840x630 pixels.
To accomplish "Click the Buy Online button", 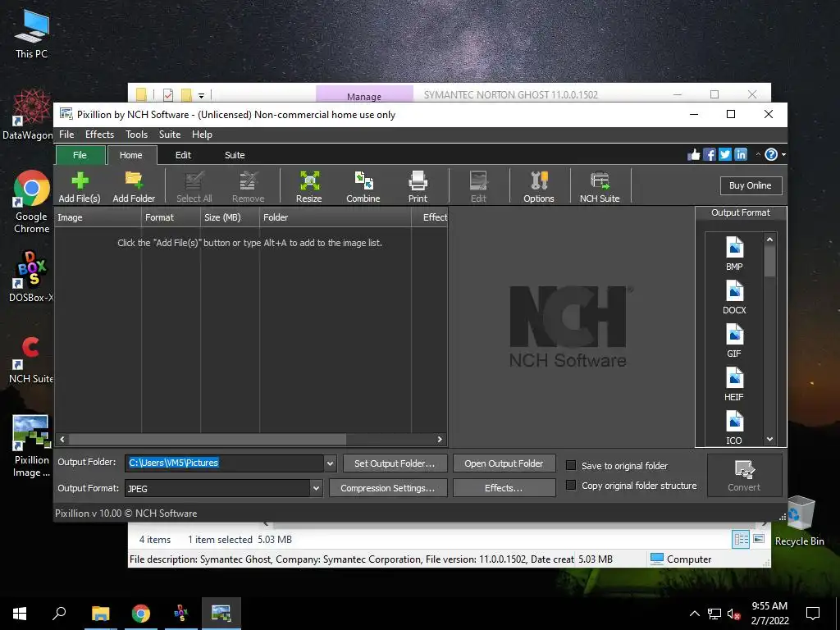I will click(x=751, y=185).
